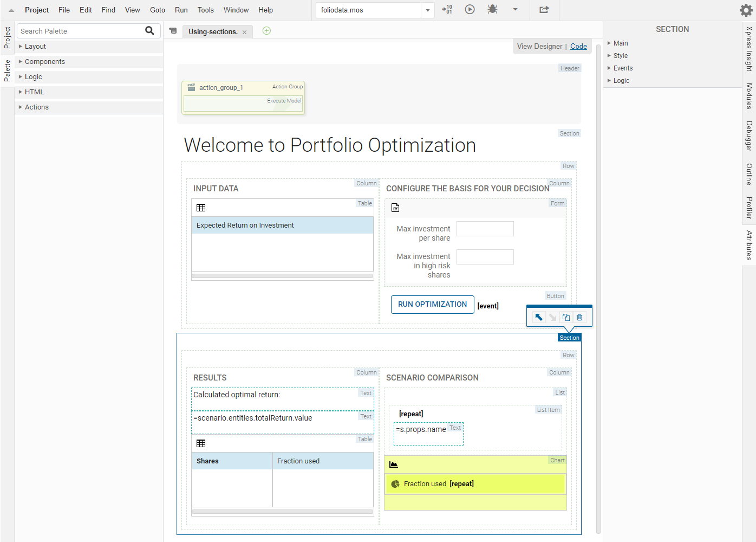The image size is (756, 542).
Task: Delete the selected section with trash icon
Action: [579, 318]
